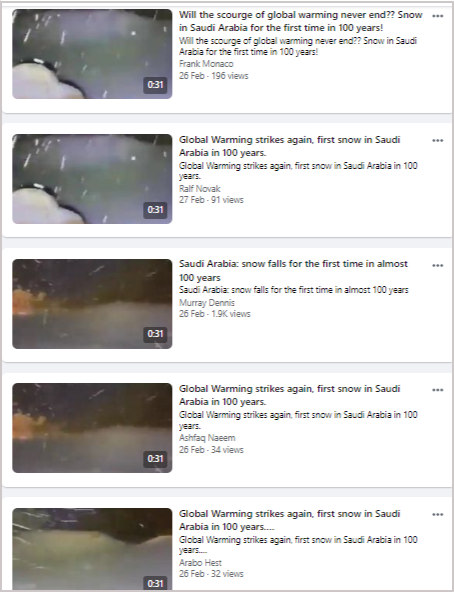
Task: Play Murray Dennis's dark snow video thumbnail
Action: (x=92, y=304)
